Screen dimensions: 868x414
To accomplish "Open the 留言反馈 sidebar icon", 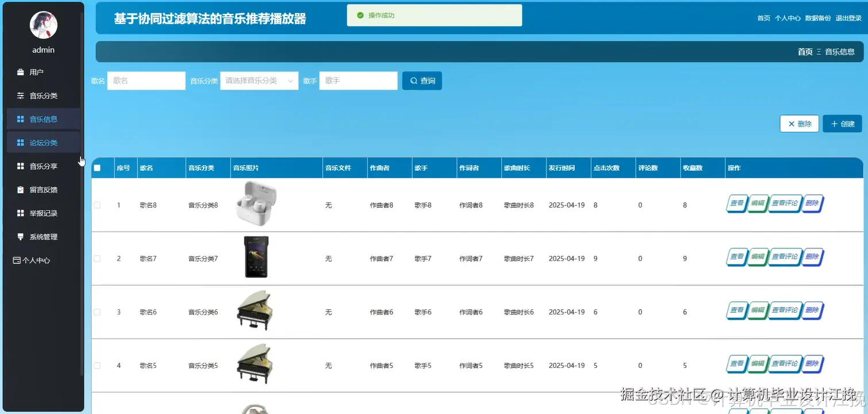I will tap(20, 189).
